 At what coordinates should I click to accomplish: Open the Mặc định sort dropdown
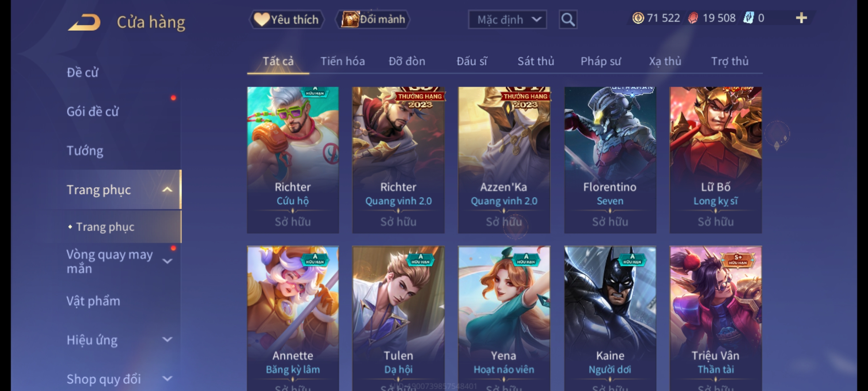click(x=507, y=20)
